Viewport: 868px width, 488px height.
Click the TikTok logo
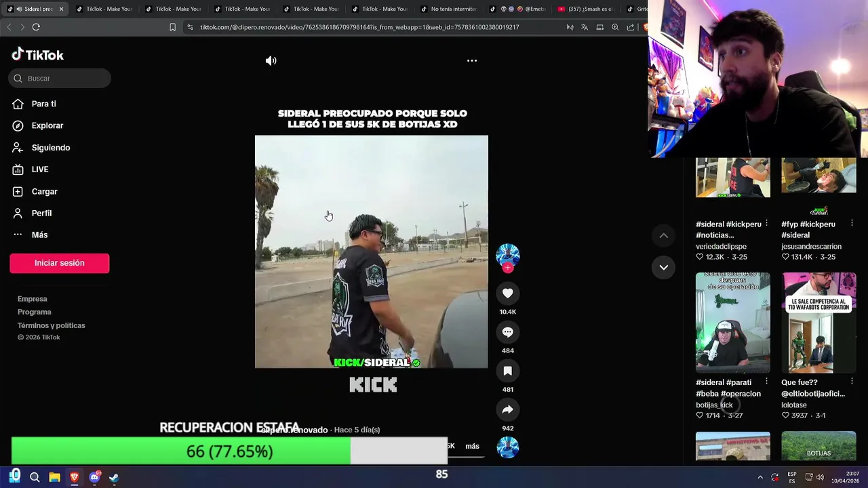click(x=38, y=55)
